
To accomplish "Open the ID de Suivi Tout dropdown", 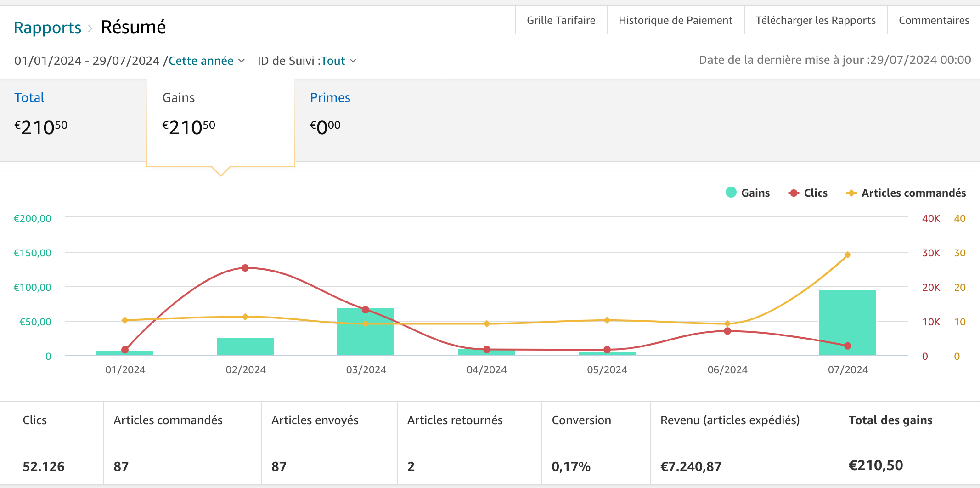I will (332, 61).
